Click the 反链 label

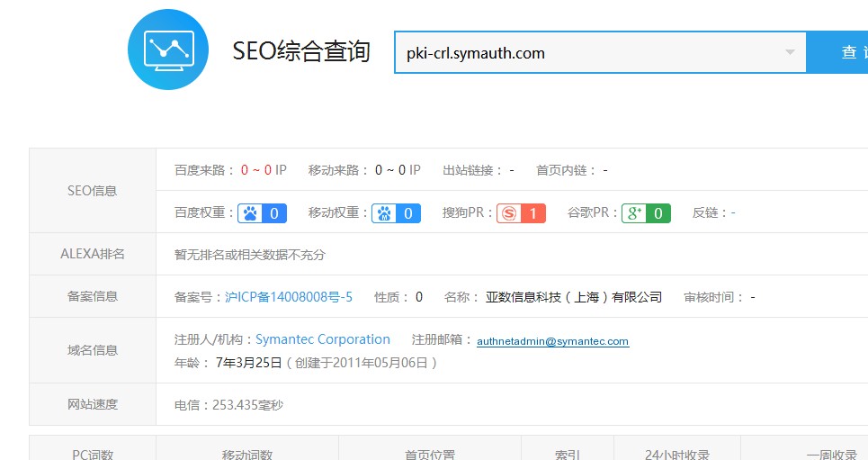[710, 212]
